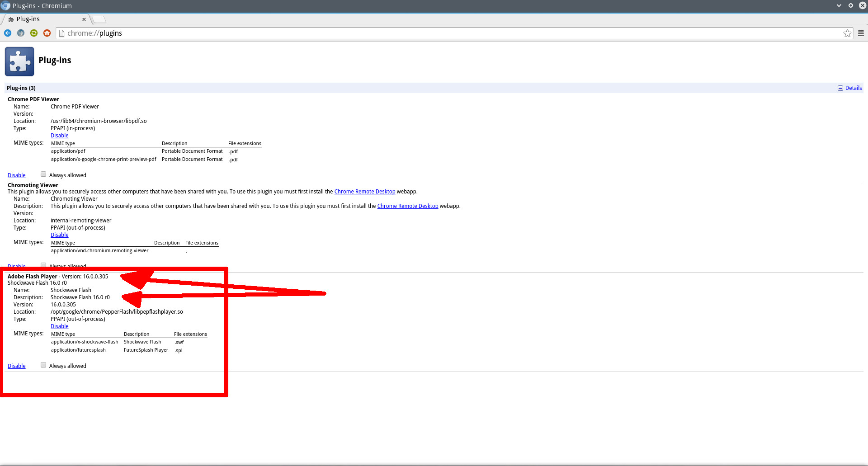Disable the internal-remoting-viewer entry
Viewport: 868px width, 466px height.
[60, 235]
